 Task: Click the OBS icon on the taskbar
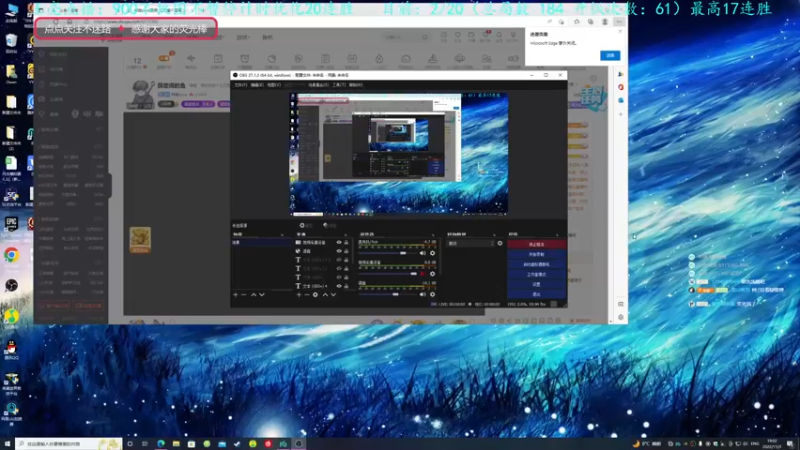[x=298, y=444]
